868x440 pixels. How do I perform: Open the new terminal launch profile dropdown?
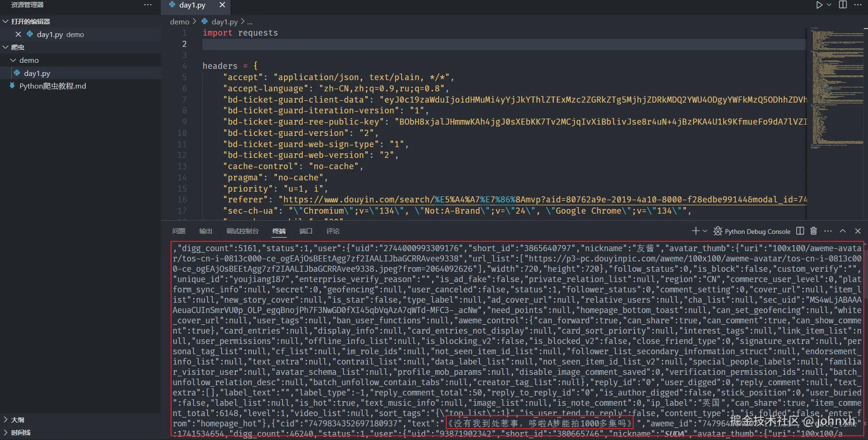(x=704, y=231)
